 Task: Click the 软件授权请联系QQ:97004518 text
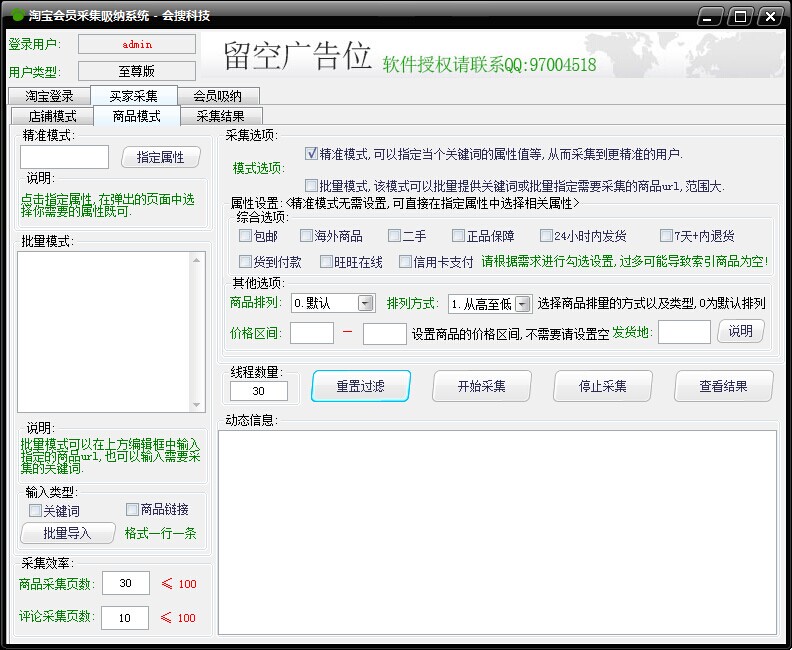[489, 65]
